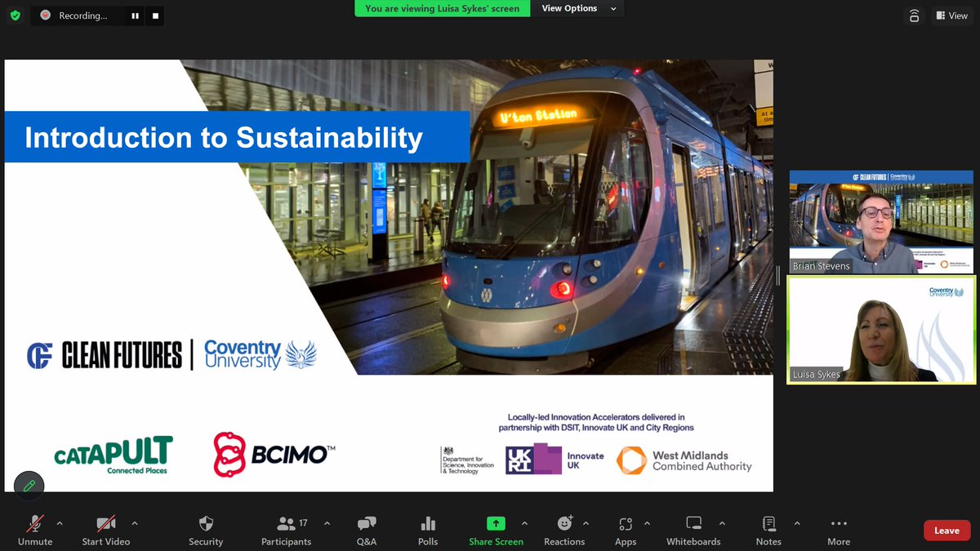The width and height of the screenshot is (980, 551).
Task: Click the Wi-Fi sharing icon at top right
Action: pyautogui.click(x=914, y=16)
